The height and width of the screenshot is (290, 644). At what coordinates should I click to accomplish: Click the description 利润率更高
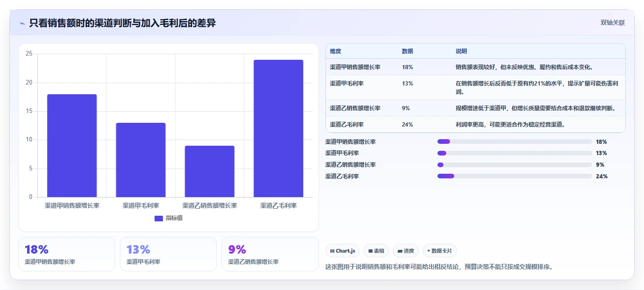(x=510, y=125)
